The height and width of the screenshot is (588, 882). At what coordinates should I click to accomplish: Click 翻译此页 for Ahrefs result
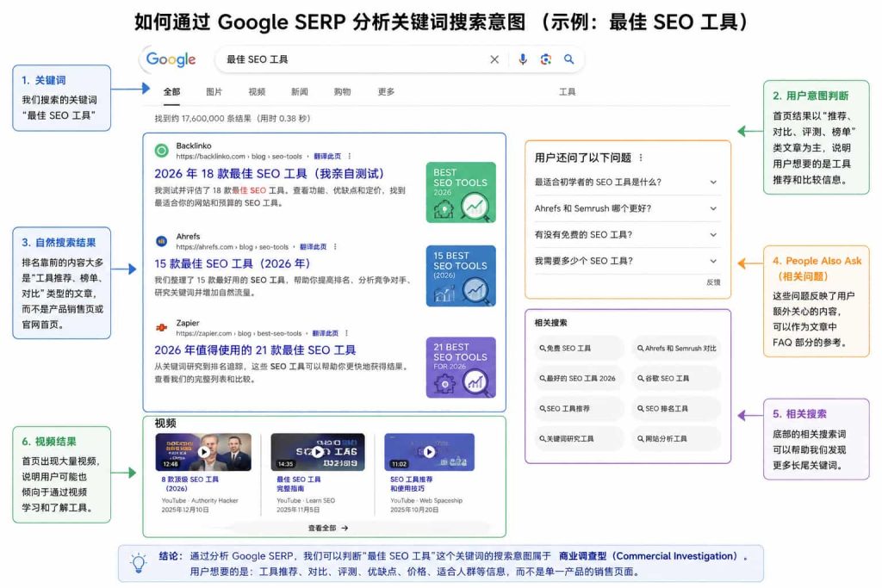tap(313, 247)
